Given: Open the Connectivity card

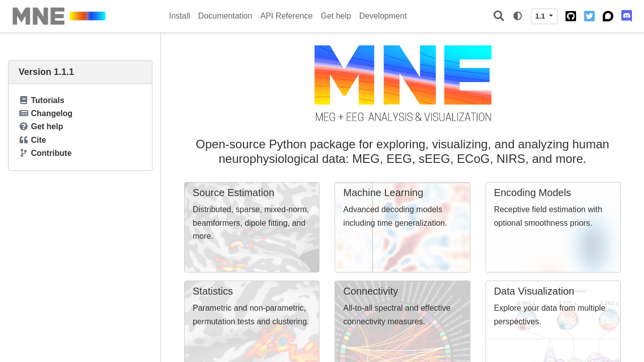Looking at the screenshot, I should pos(403,321).
